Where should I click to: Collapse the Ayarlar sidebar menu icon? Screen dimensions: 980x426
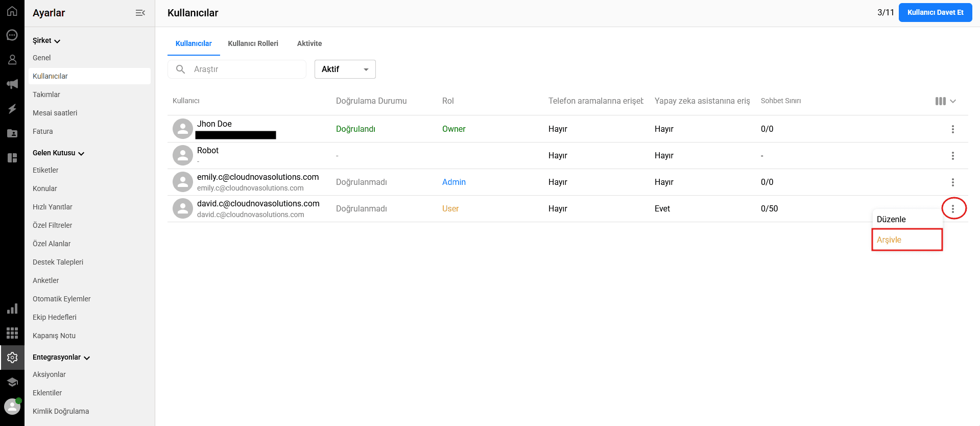pos(140,13)
